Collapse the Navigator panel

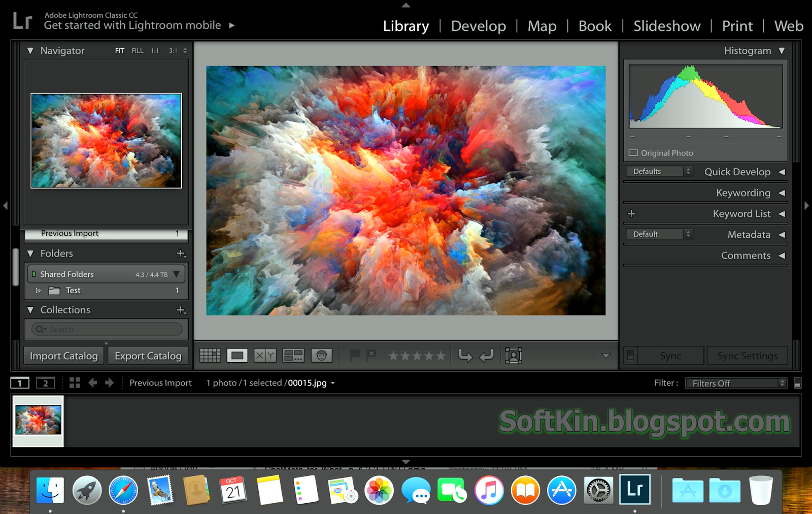30,51
